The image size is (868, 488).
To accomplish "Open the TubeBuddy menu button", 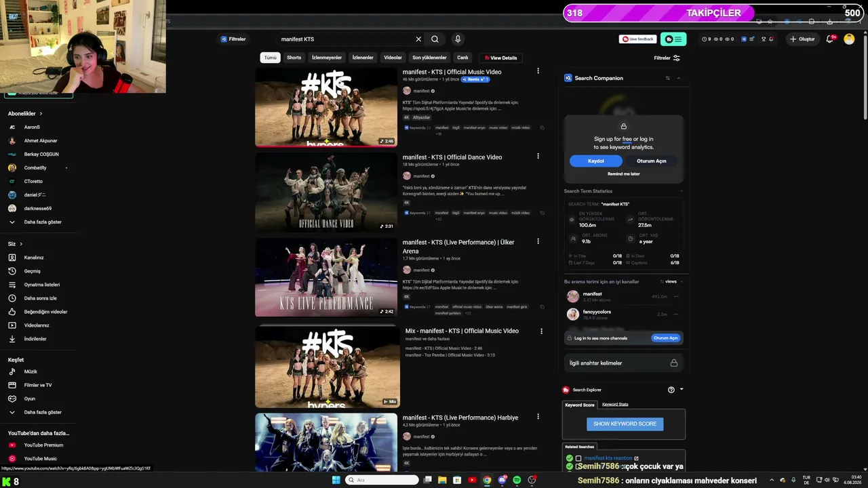I will (673, 39).
